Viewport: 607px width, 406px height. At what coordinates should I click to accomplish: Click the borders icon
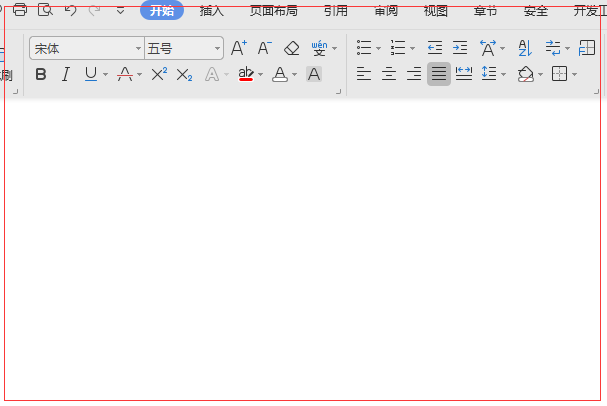coord(559,74)
